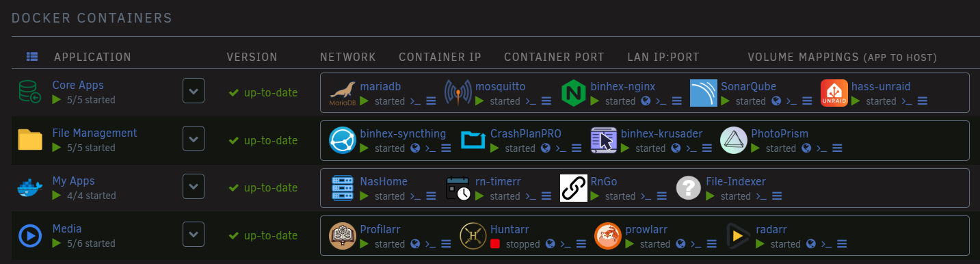
Task: Expand the Core Apps dropdown chevron
Action: coord(194,91)
